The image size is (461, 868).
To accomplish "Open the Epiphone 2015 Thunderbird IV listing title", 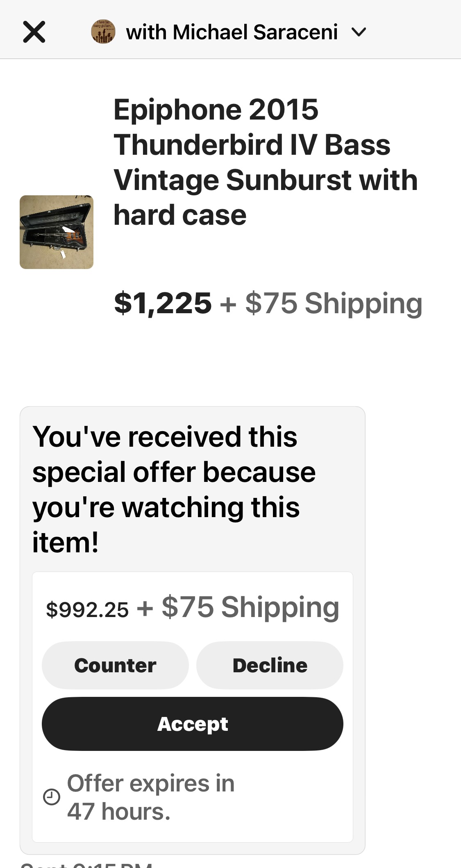I will coord(266,162).
